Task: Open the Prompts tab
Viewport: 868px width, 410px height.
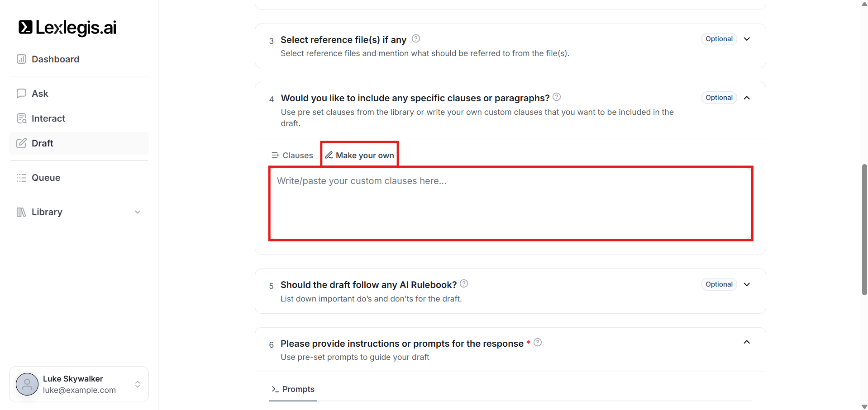Action: 293,389
